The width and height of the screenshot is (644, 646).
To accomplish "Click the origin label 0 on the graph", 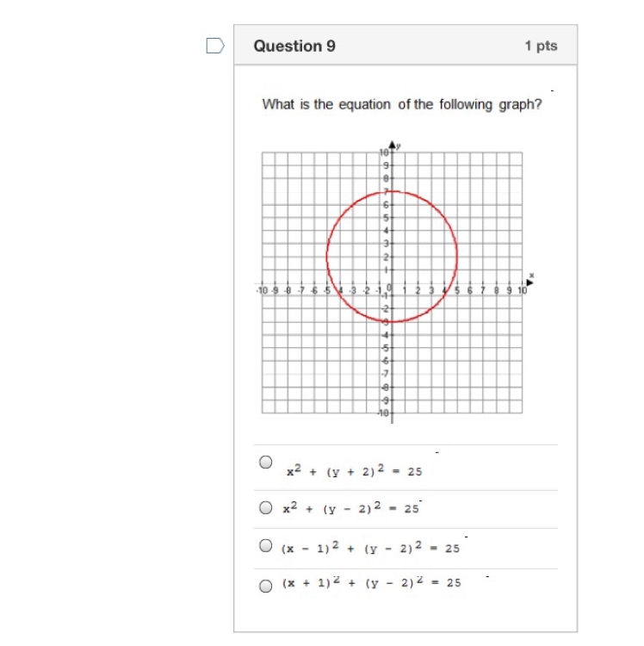I will [x=389, y=288].
